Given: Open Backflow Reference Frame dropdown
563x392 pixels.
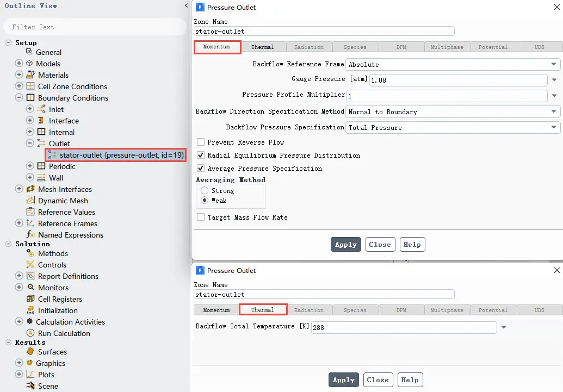Looking at the screenshot, I should point(453,64).
